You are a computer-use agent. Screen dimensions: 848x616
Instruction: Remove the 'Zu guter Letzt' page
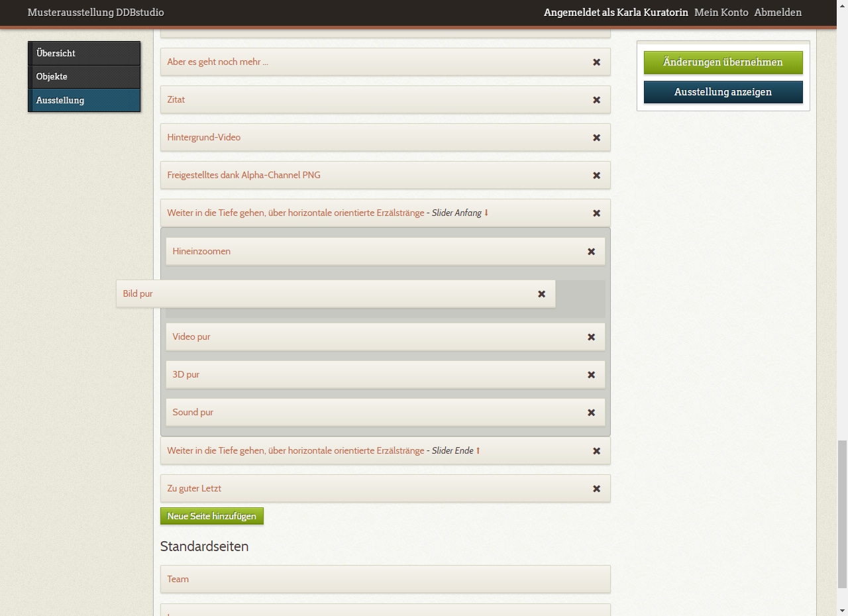click(596, 489)
